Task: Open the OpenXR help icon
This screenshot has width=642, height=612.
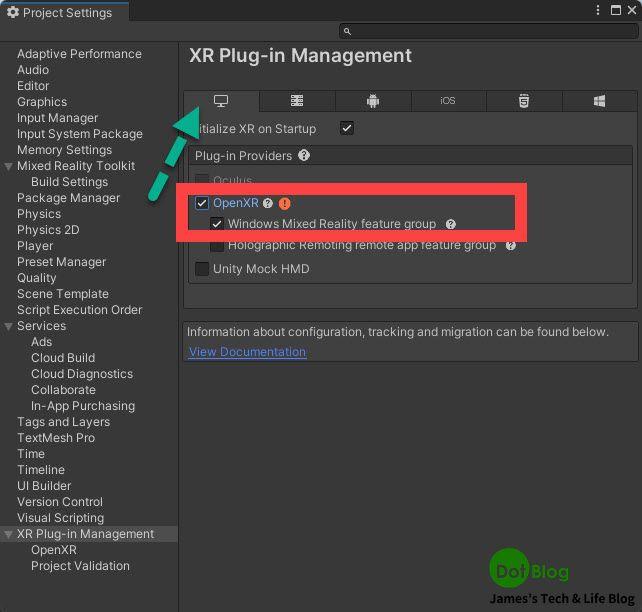Action: pos(268,203)
